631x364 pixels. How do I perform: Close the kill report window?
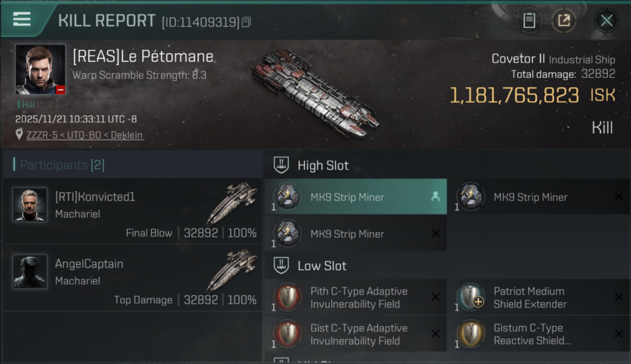click(x=606, y=20)
